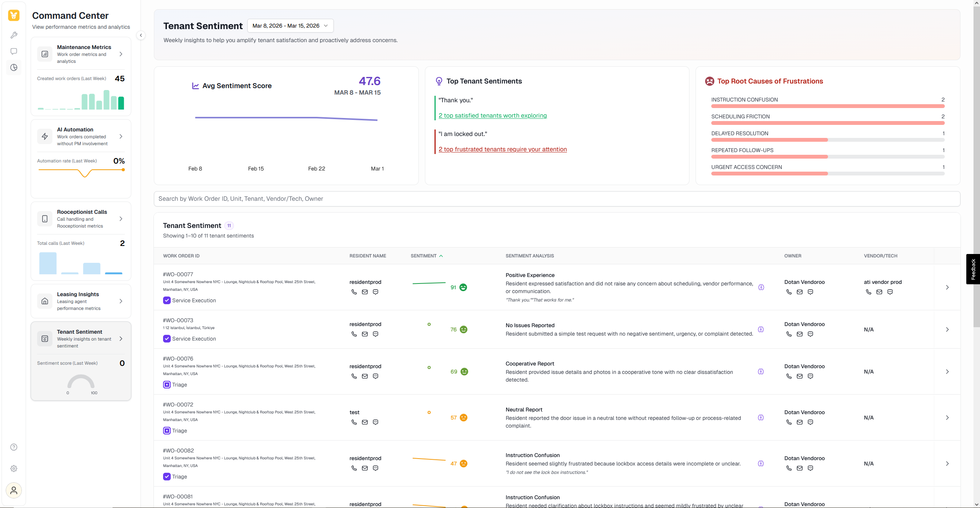Image resolution: width=980 pixels, height=508 pixels.
Task: Open 2 top satisfied tenants link
Action: pos(493,116)
